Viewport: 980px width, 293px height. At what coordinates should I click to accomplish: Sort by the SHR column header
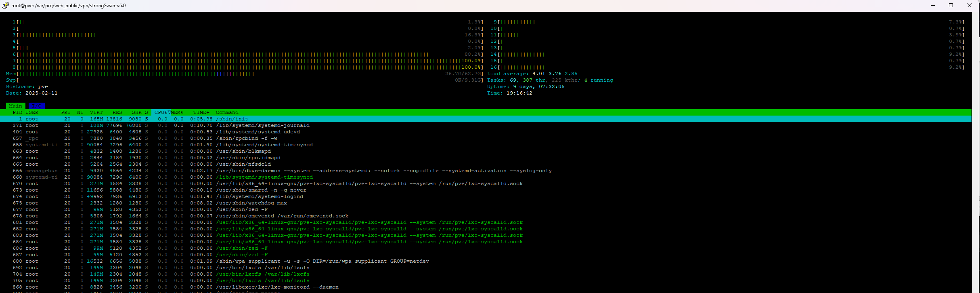(x=137, y=112)
